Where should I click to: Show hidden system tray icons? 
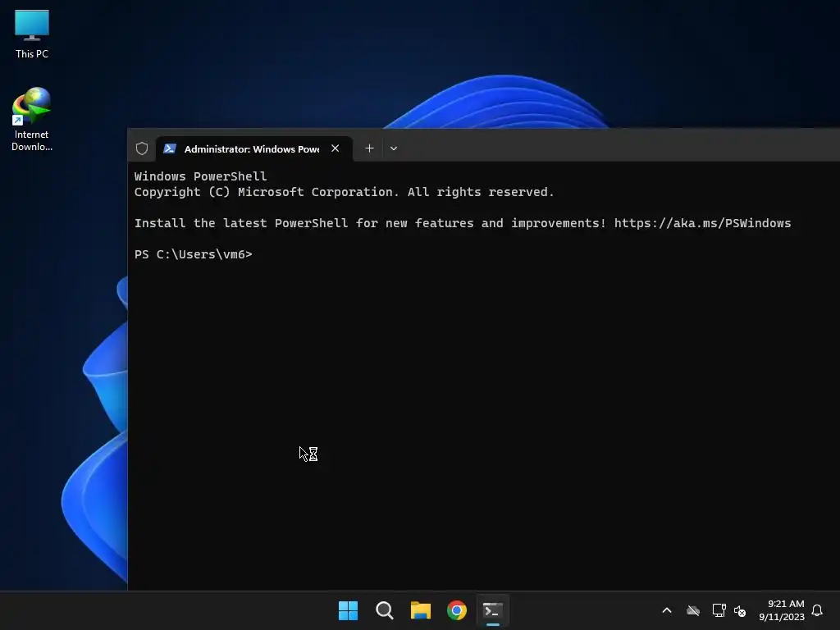[x=667, y=610]
